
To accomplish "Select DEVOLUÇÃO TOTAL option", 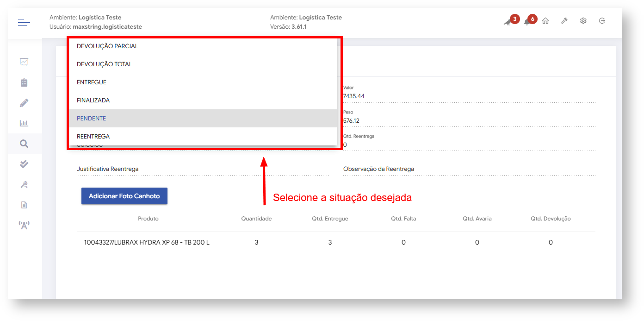I will tap(203, 64).
